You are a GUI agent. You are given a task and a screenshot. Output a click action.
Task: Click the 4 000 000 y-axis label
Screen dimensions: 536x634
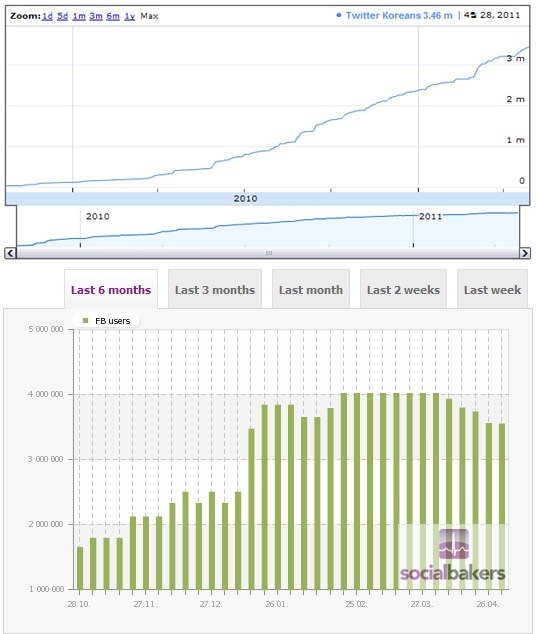pyautogui.click(x=46, y=394)
